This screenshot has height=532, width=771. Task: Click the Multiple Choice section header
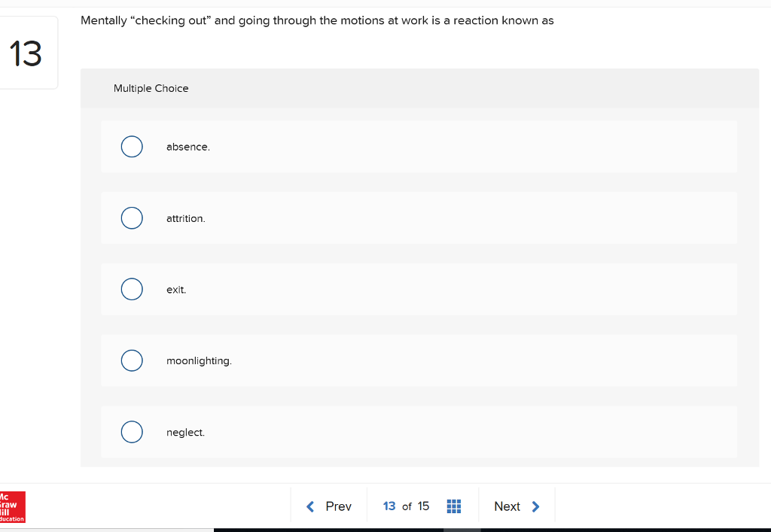pos(151,88)
